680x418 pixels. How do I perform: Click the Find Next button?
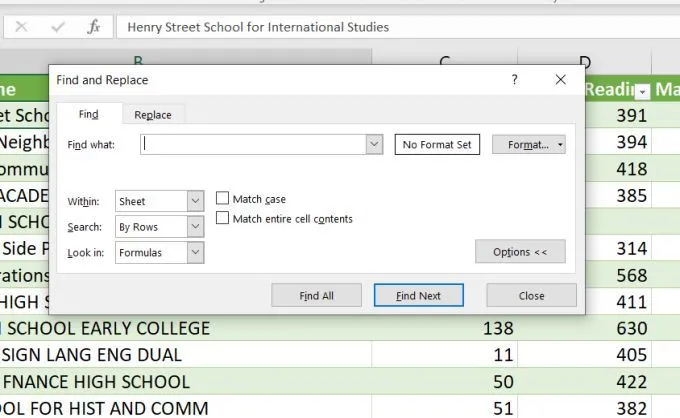[418, 295]
